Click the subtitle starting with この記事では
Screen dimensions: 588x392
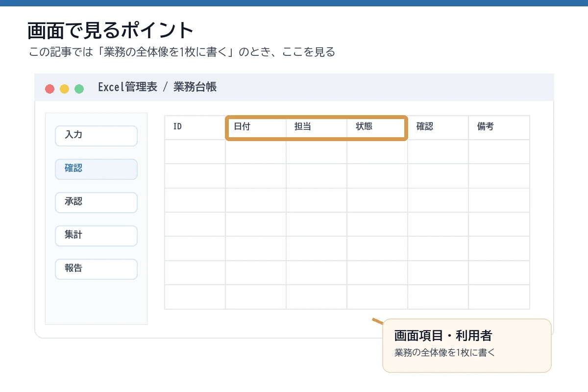[182, 52]
